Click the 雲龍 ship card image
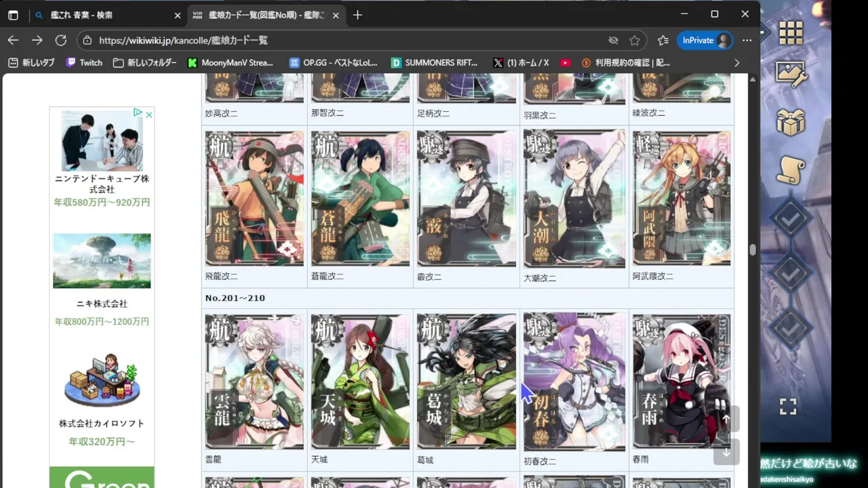 [x=255, y=382]
